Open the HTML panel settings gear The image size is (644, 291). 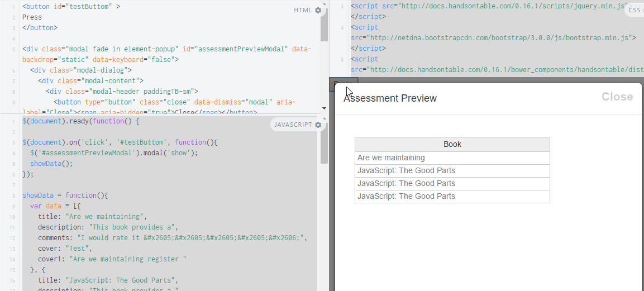[318, 10]
